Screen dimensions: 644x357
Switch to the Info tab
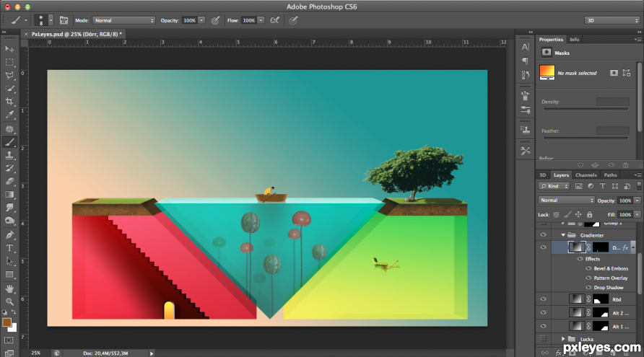[574, 40]
